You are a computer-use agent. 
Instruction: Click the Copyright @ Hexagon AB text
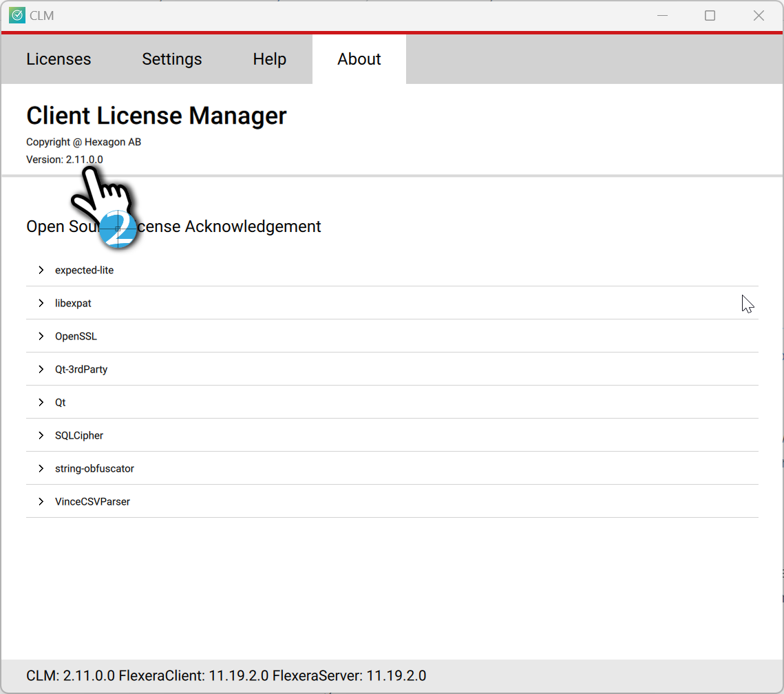point(83,142)
